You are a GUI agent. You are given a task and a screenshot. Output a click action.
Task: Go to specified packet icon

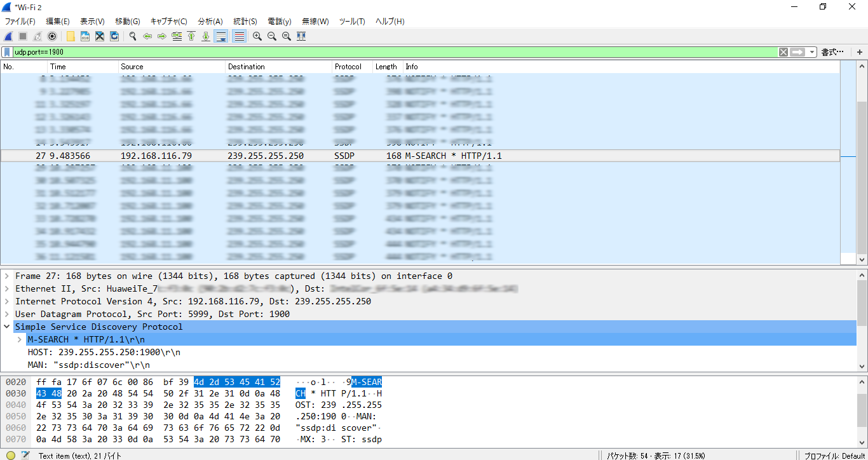[x=177, y=36]
